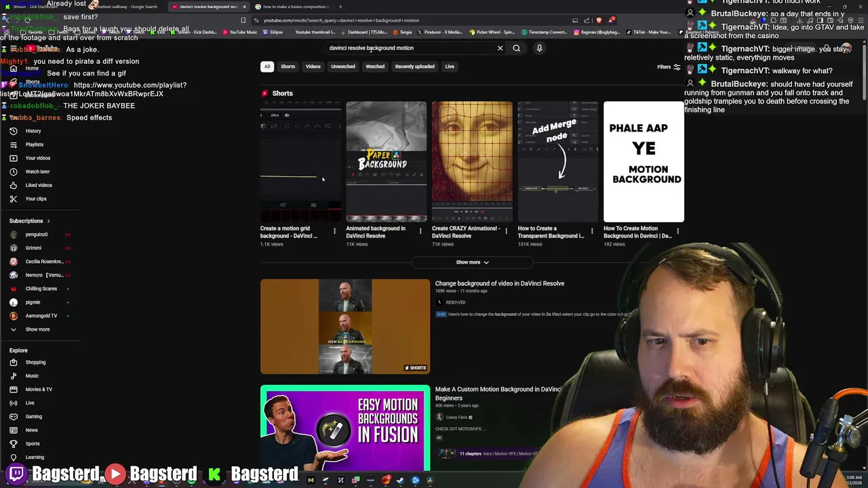
Task: Open more options for CRAZY Animations short
Action: point(506,231)
